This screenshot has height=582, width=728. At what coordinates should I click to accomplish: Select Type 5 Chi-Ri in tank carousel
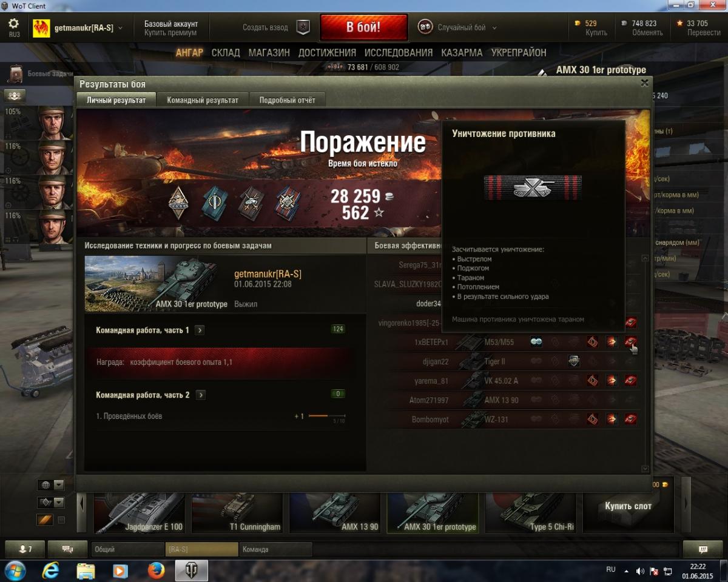pos(531,513)
